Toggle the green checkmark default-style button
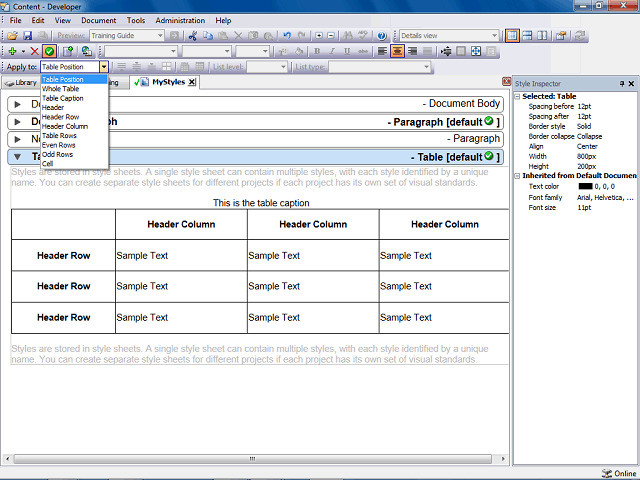Screen dimensions: 640x480 (49, 51)
